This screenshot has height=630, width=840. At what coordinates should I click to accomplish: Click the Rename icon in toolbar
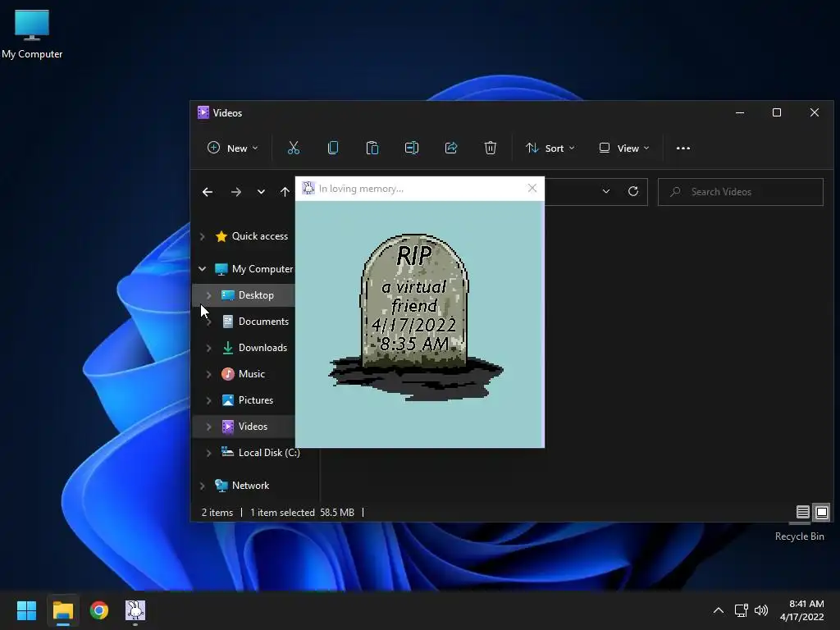pyautogui.click(x=412, y=148)
